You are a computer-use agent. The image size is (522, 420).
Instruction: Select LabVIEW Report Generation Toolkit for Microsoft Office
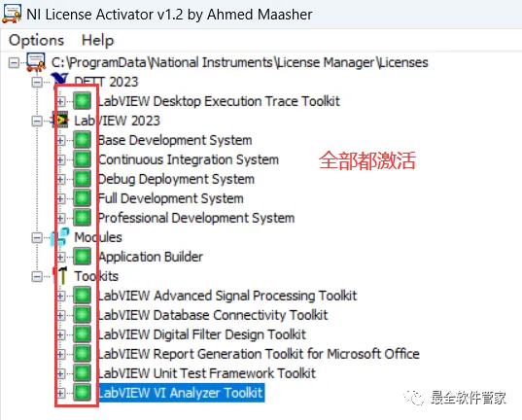click(x=259, y=354)
